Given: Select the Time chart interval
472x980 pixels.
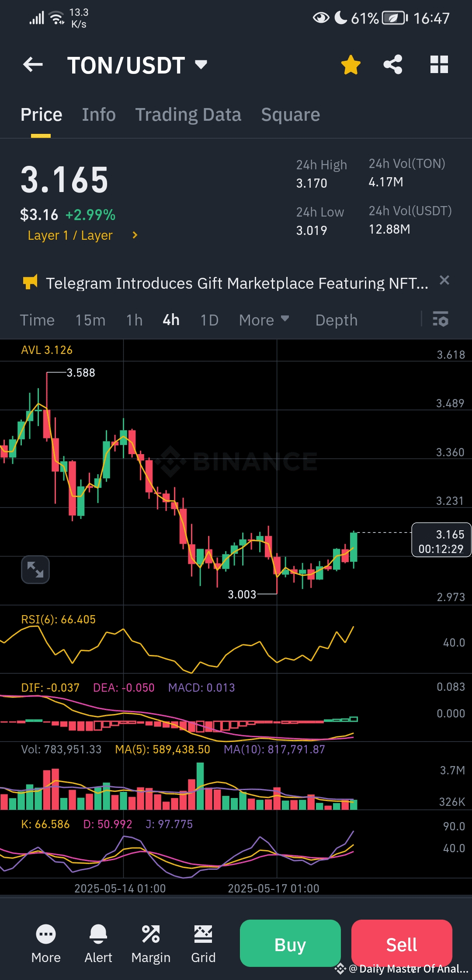Looking at the screenshot, I should click(37, 320).
